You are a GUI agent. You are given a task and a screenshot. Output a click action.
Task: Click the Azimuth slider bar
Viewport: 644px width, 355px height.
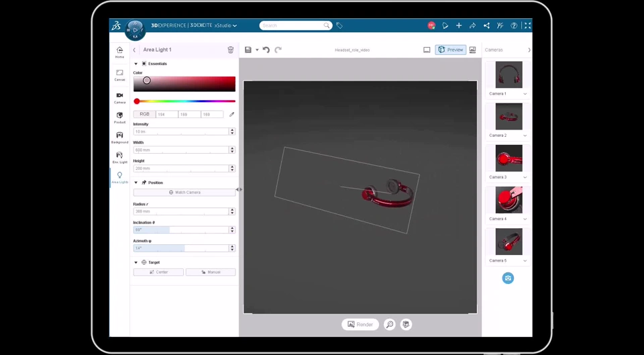click(181, 248)
